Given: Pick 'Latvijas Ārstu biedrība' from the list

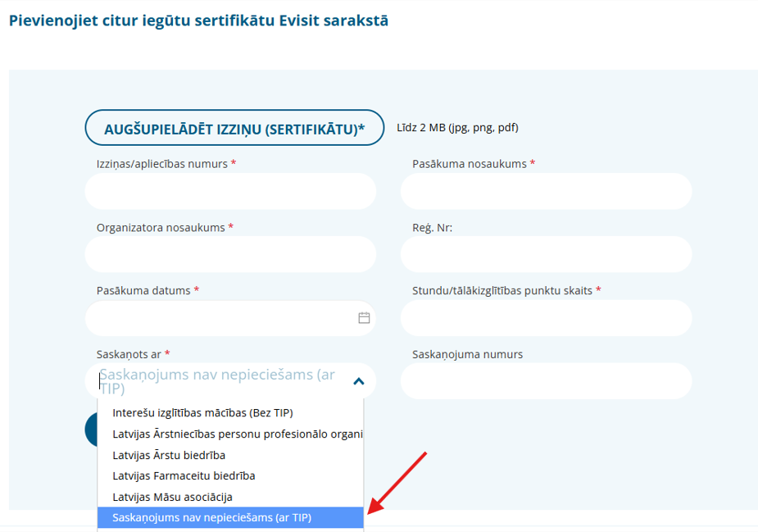Looking at the screenshot, I should coord(169,455).
